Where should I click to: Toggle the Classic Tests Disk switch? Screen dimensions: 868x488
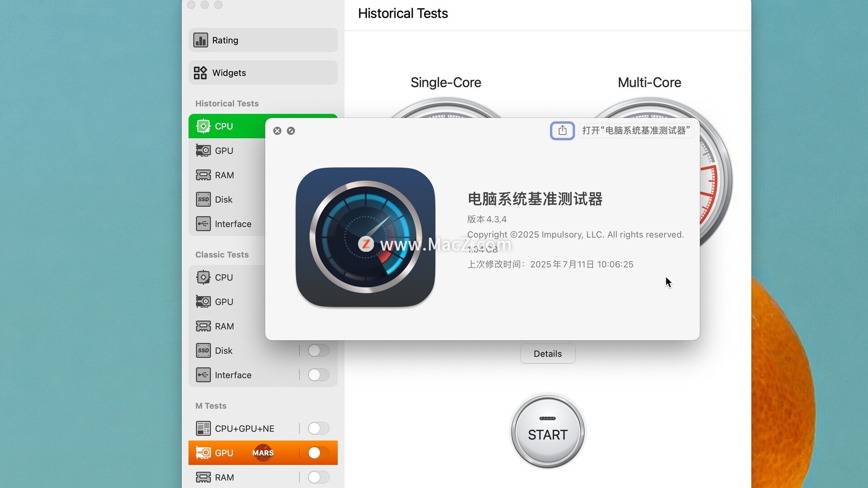pyautogui.click(x=318, y=350)
